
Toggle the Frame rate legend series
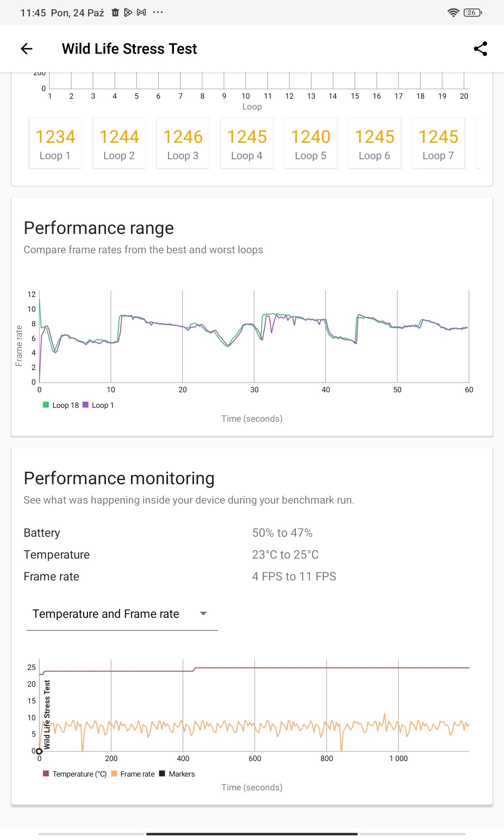[x=133, y=774]
